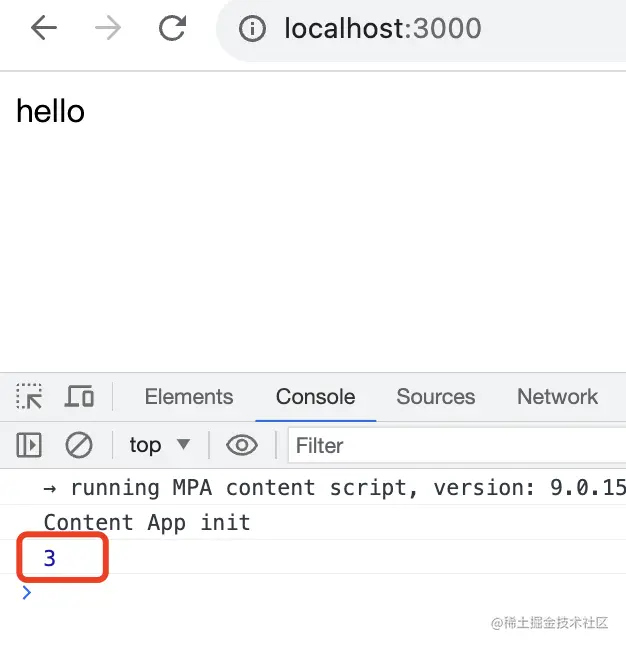Focus the localhost:3000 address bar
Screen dimensions: 626x648
point(421,29)
